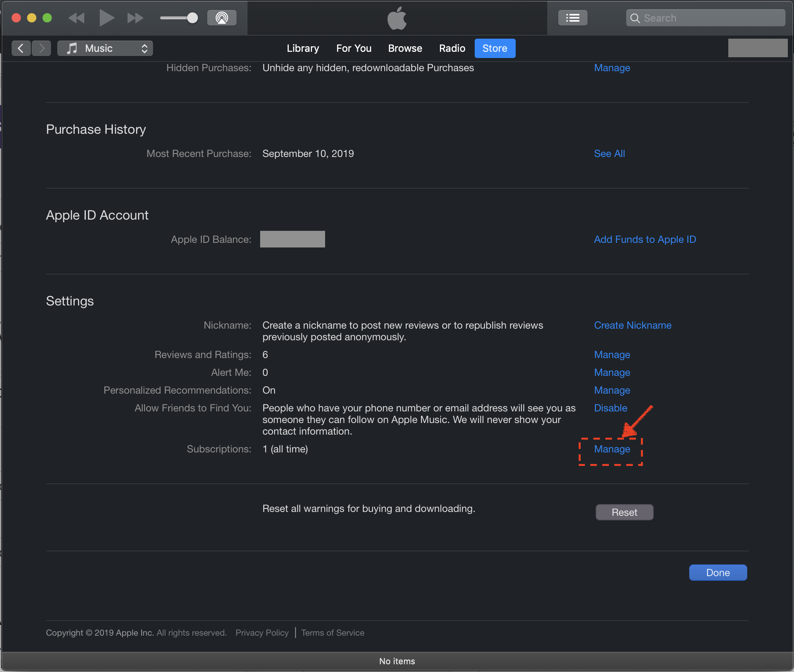Viewport: 794px width, 672px height.
Task: Click the rewind previous track button
Action: point(76,18)
